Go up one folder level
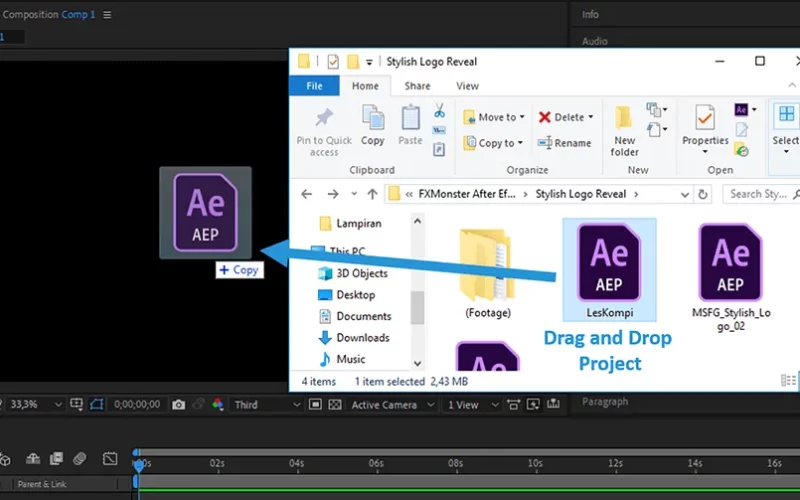The image size is (800, 500). pyautogui.click(x=372, y=194)
